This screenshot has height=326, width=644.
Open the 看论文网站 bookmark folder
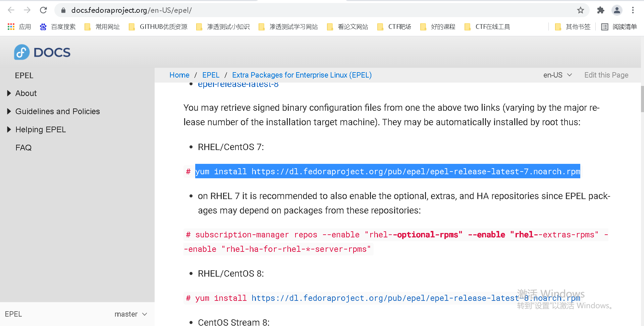coord(347,27)
